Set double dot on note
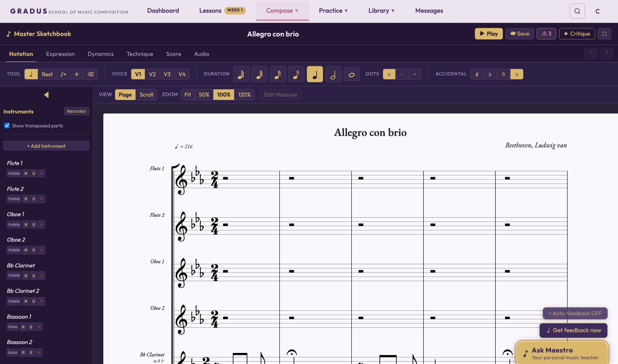The image size is (618, 364). pos(415,74)
